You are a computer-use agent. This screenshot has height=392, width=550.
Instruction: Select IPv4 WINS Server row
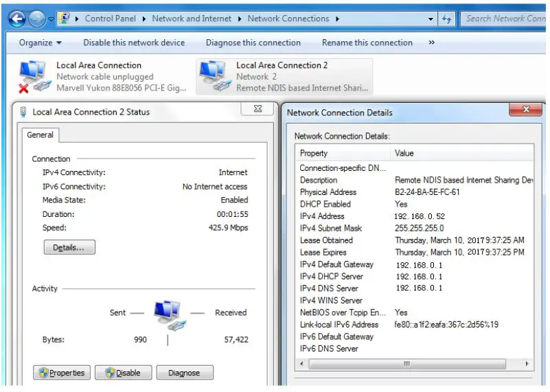click(415, 301)
